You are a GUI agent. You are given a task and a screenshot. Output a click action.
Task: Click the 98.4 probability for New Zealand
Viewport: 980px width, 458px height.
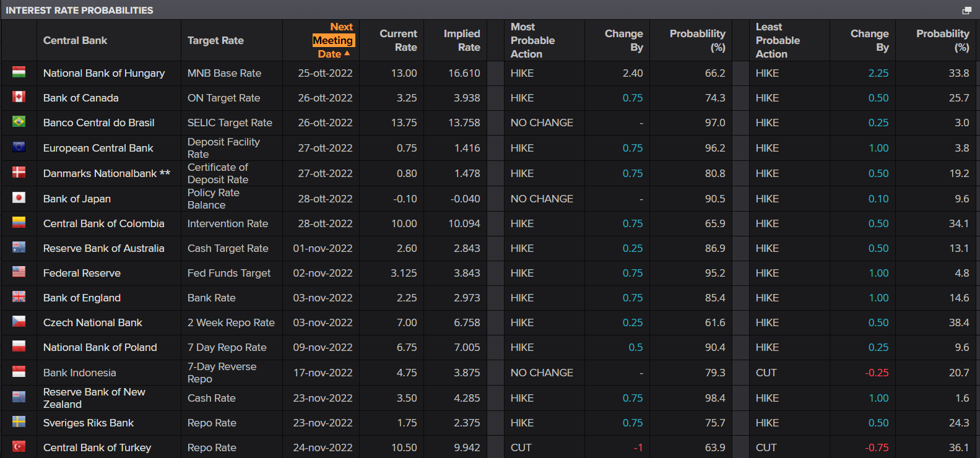tap(715, 398)
